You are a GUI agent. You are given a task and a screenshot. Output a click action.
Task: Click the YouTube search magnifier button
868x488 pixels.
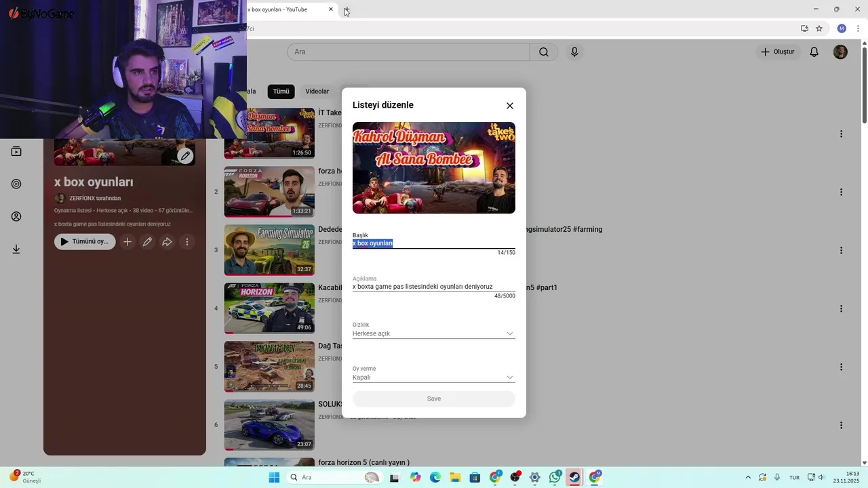544,52
